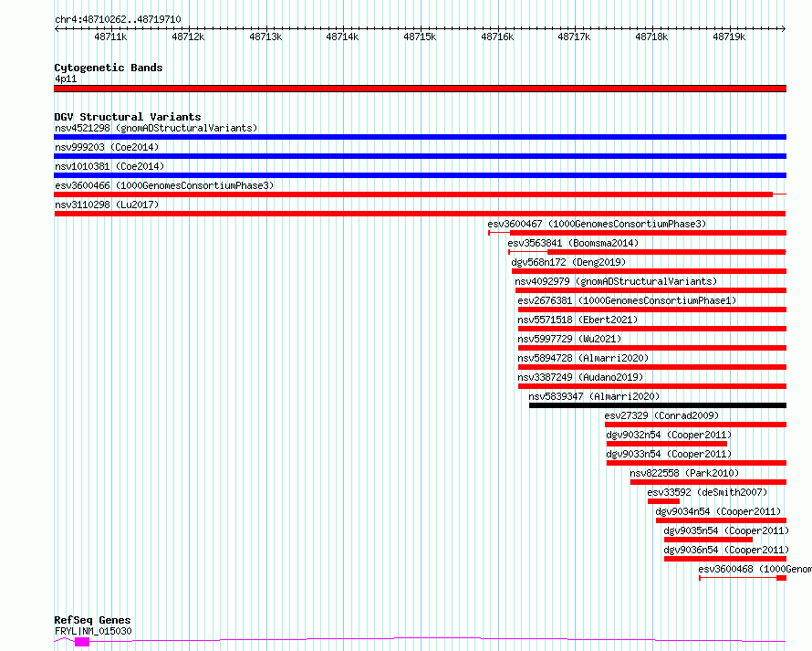
Task: Select esv3600467 1000GenomesConsortiumPhase3 label
Action: click(597, 224)
